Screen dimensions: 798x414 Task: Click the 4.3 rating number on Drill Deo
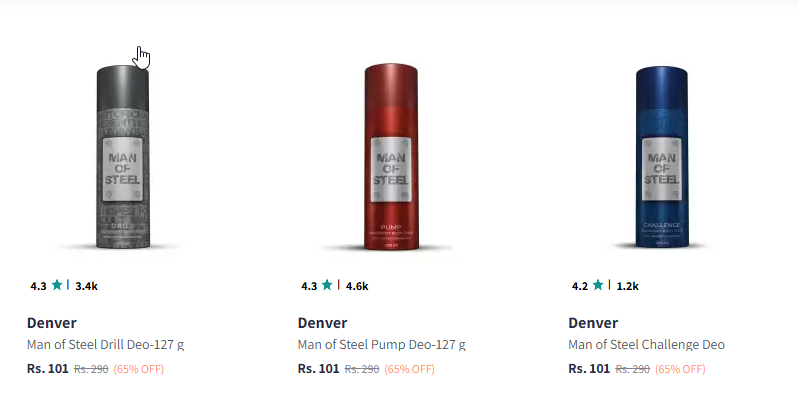coord(38,286)
